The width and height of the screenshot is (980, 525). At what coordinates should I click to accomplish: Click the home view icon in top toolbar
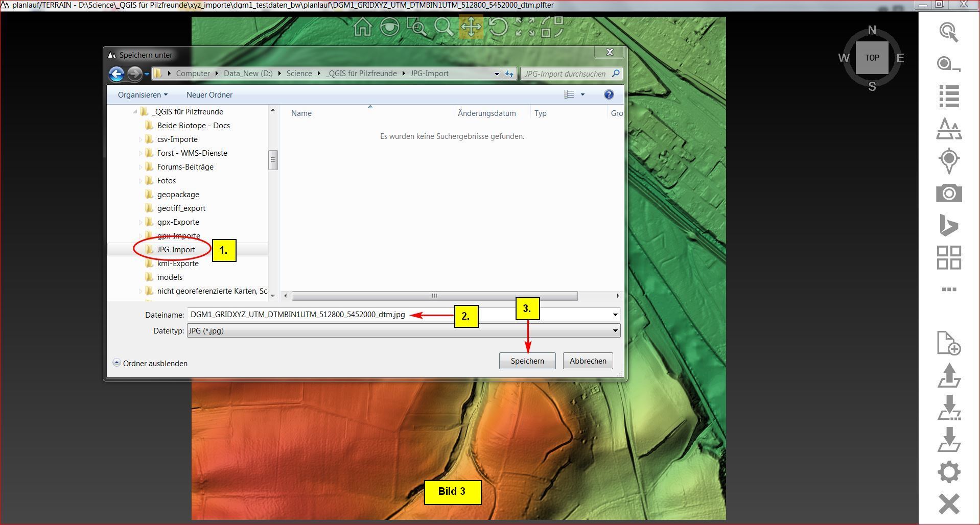pos(362,27)
